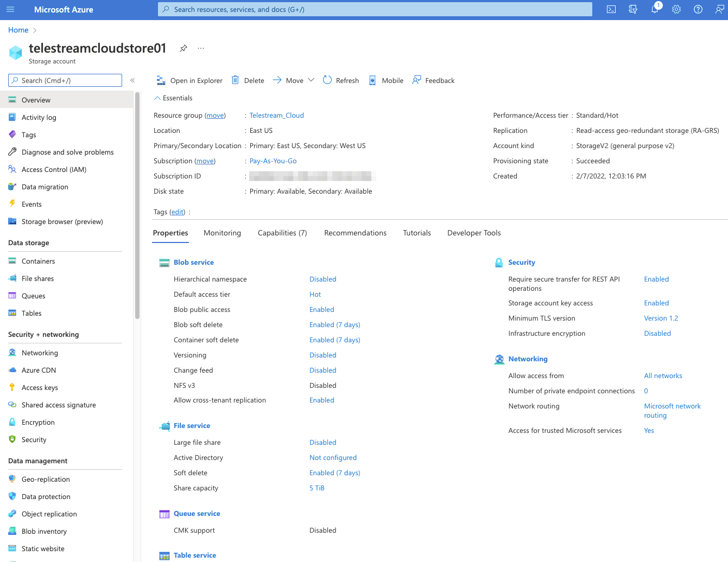Open Storage browser (preview)

click(x=66, y=221)
